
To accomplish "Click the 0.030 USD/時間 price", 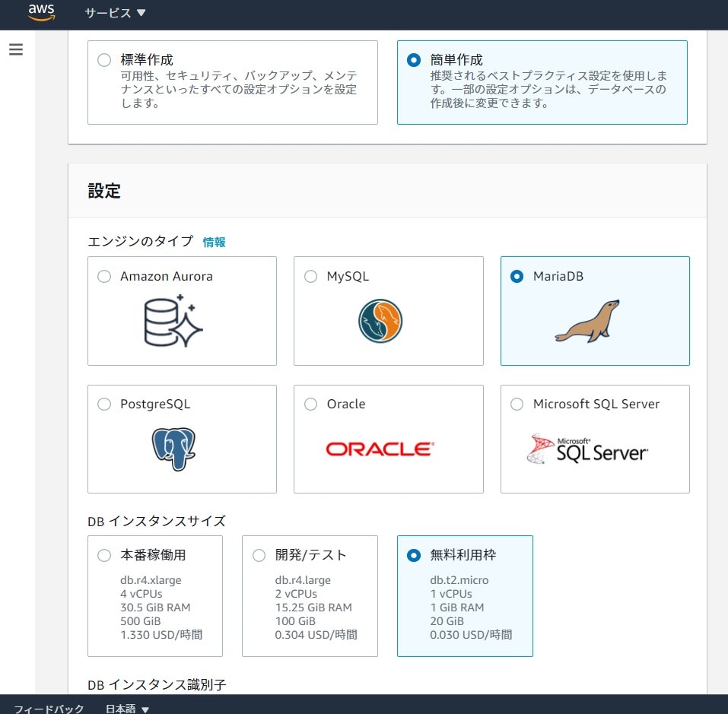I will pyautogui.click(x=471, y=635).
